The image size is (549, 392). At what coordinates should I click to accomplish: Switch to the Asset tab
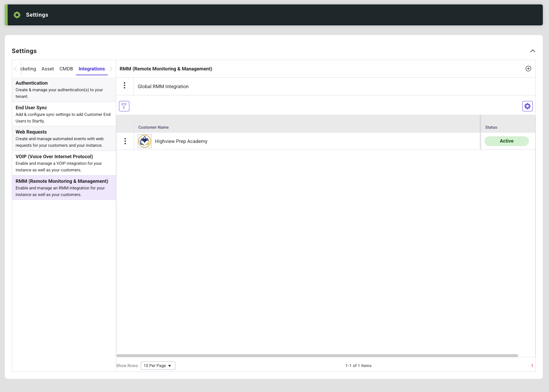48,69
